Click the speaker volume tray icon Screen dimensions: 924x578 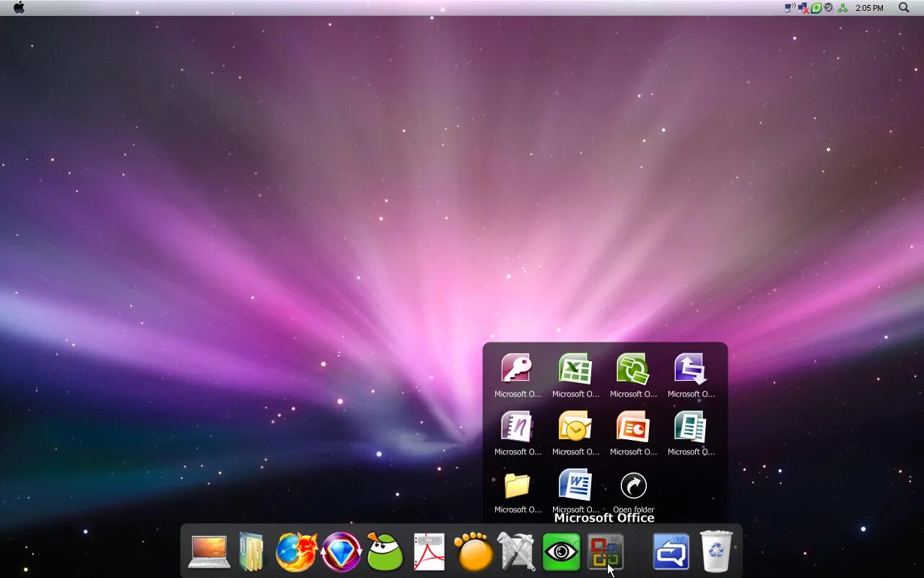coord(828,7)
